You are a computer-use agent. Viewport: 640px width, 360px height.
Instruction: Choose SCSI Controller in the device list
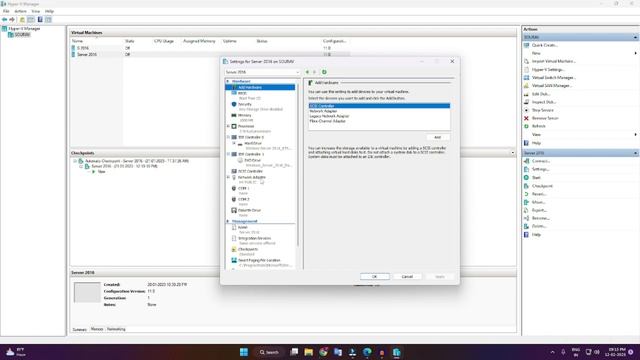coord(379,106)
